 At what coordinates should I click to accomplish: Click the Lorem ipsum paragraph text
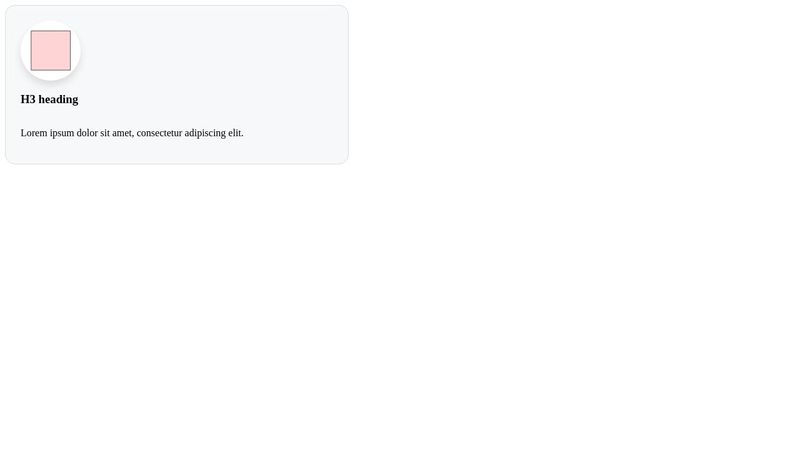pyautogui.click(x=132, y=133)
